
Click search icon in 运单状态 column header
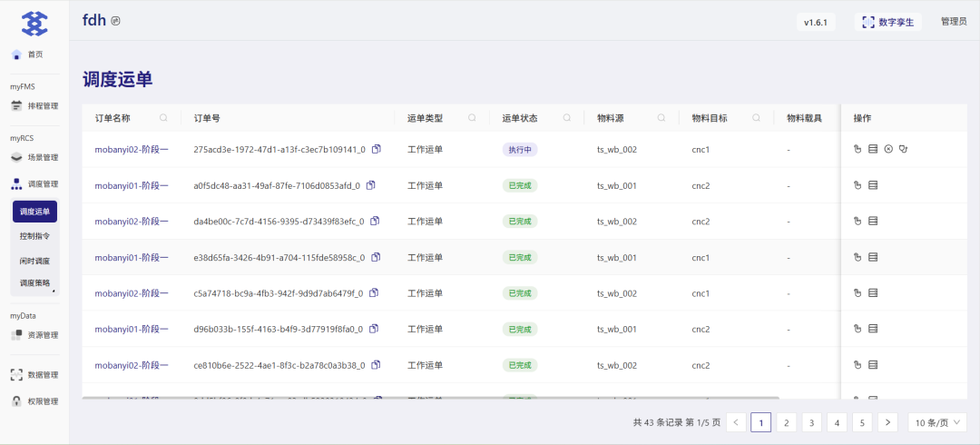pyautogui.click(x=566, y=118)
